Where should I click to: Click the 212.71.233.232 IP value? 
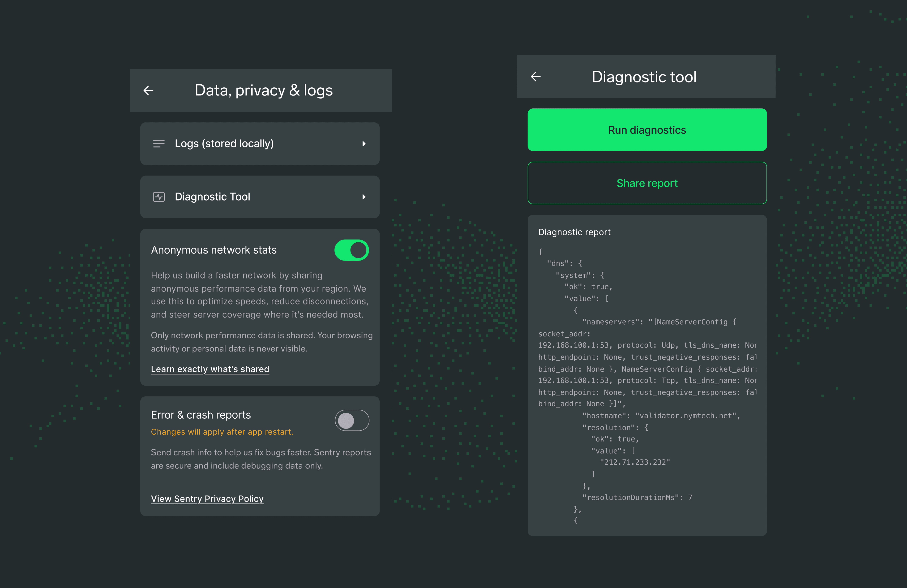click(634, 462)
